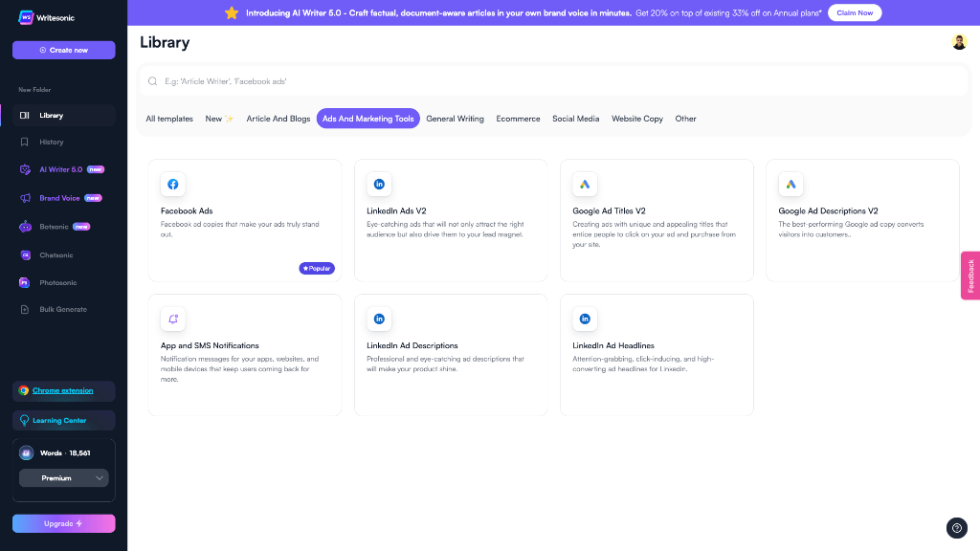980x551 pixels.
Task: Click the Words counter icon
Action: [x=26, y=452]
